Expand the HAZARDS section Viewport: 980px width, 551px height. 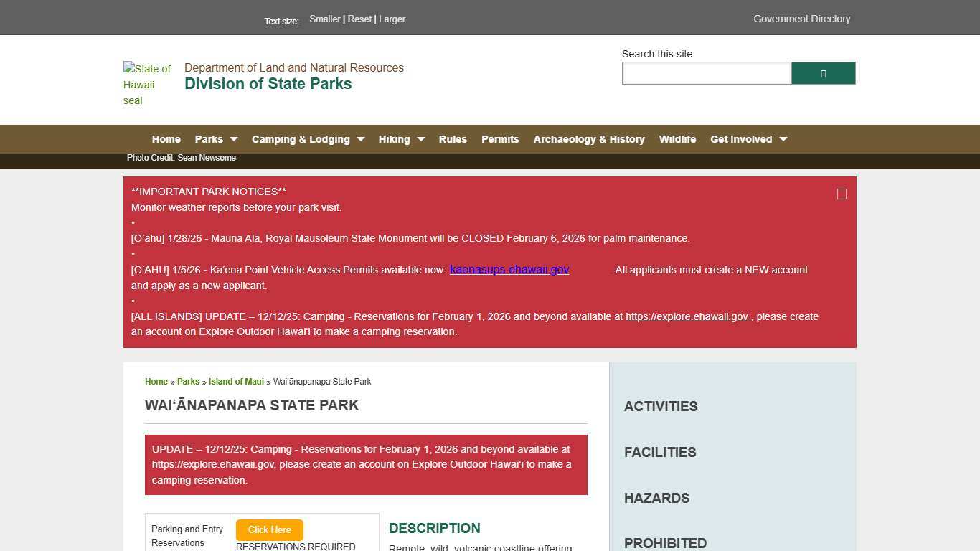pos(656,498)
